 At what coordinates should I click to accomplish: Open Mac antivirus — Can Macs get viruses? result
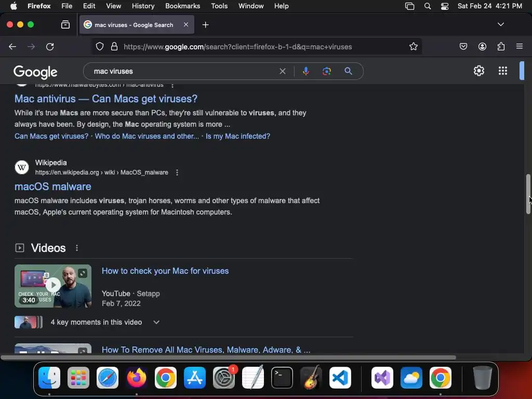(106, 99)
